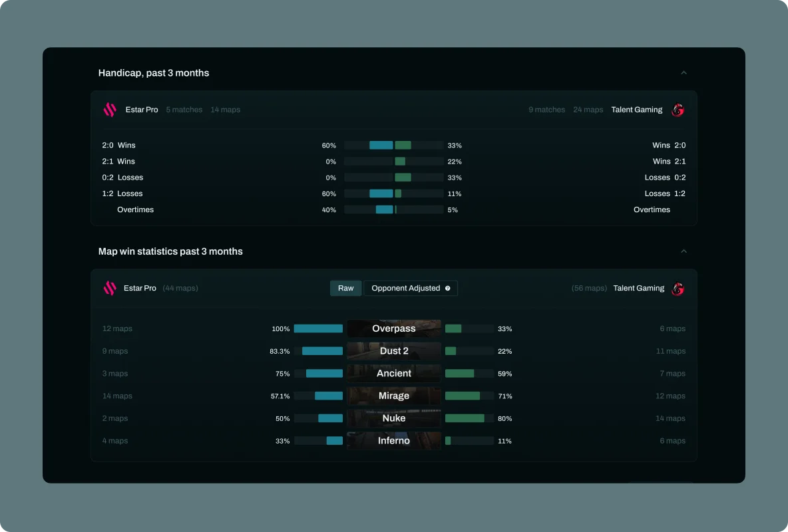This screenshot has height=532, width=788.
Task: Click 'Wins 2:0' label on right
Action: click(x=669, y=145)
